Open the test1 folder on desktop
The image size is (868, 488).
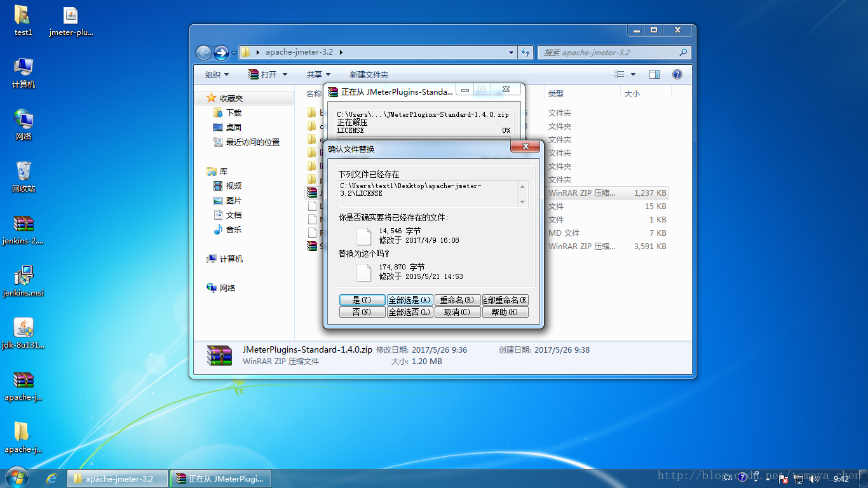pos(23,21)
